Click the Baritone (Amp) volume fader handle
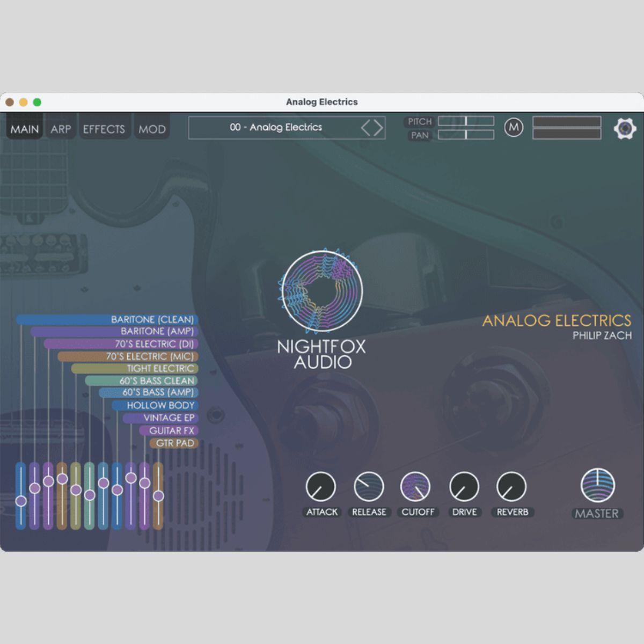 pos(35,488)
